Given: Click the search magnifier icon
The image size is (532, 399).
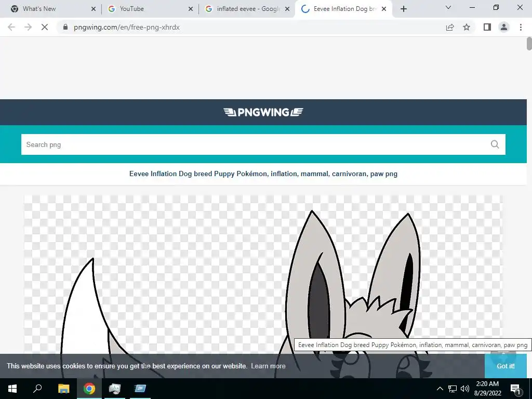Looking at the screenshot, I should [495, 144].
